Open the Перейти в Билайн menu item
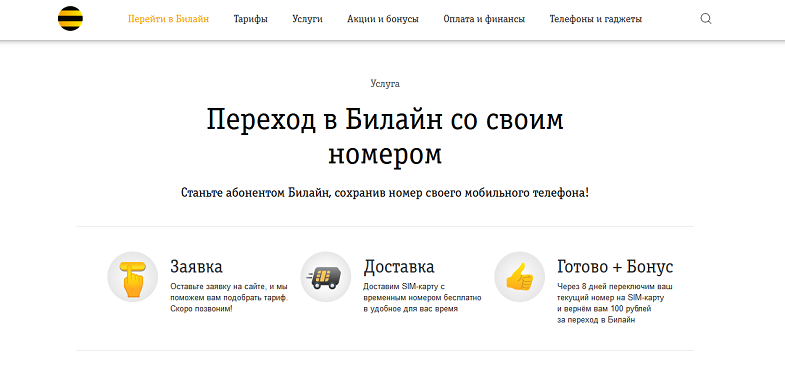Image resolution: width=785 pixels, height=365 pixels. click(168, 19)
